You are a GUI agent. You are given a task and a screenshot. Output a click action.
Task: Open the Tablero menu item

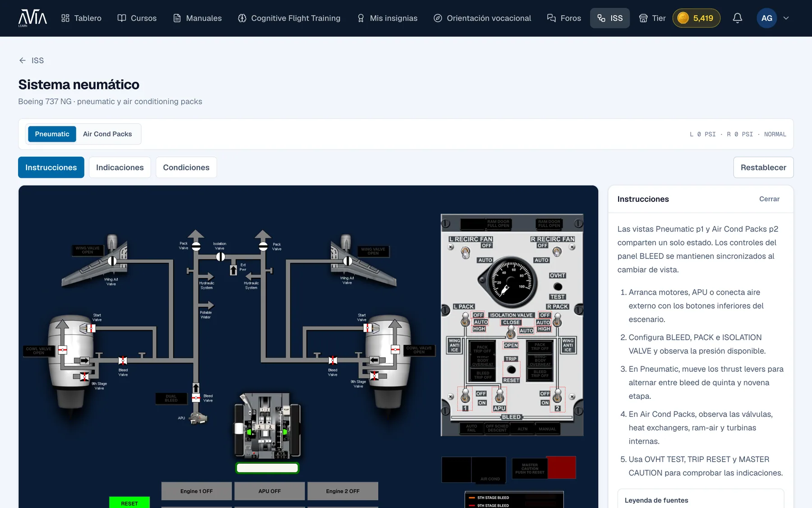81,18
